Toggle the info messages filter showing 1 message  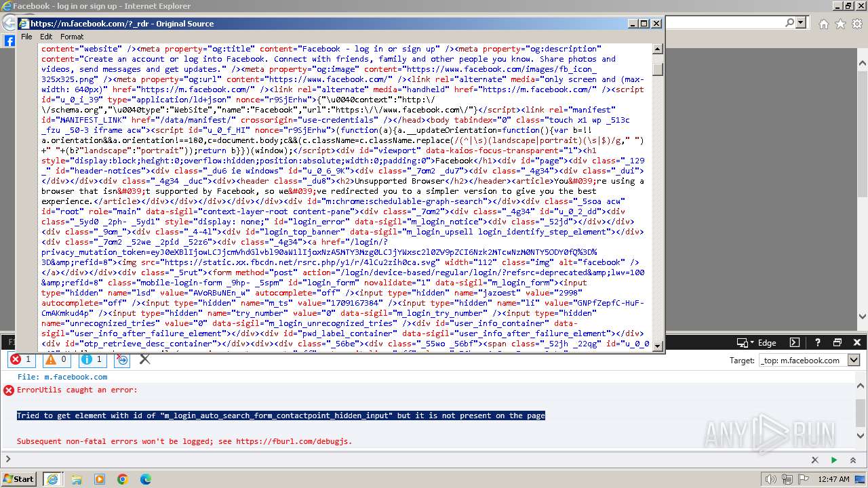coord(91,359)
